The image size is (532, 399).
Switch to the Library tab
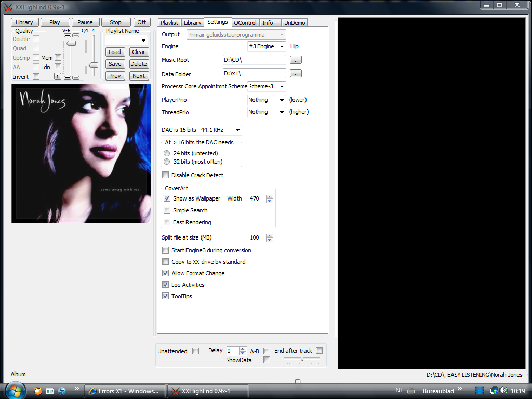(x=192, y=23)
